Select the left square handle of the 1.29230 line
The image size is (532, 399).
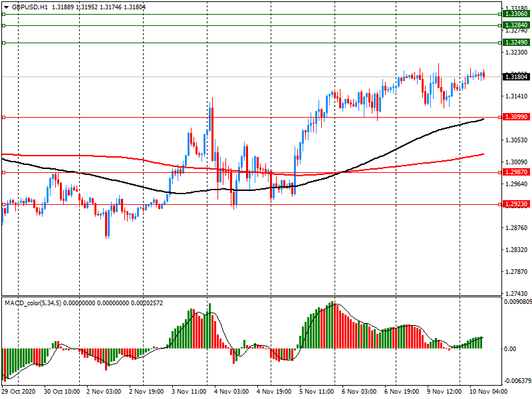click(x=3, y=204)
